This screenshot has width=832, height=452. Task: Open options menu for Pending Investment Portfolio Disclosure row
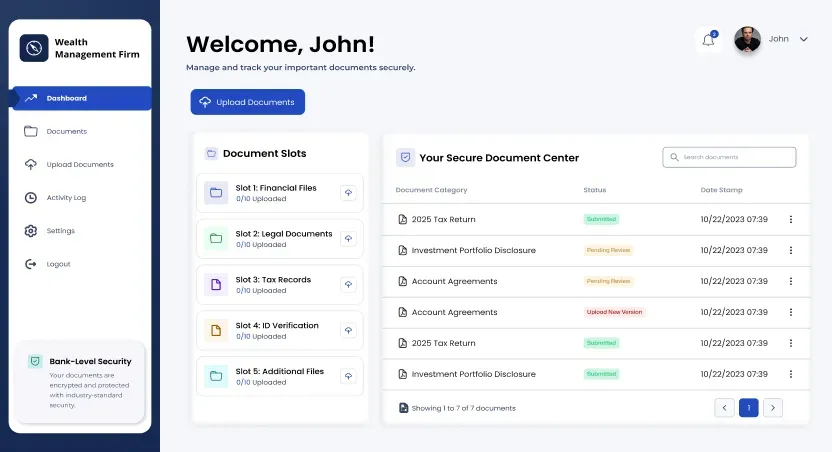click(791, 250)
